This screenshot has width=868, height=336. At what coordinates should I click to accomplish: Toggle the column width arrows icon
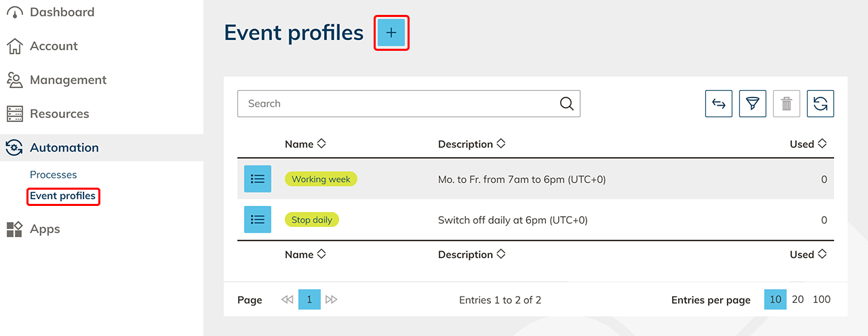click(x=718, y=104)
